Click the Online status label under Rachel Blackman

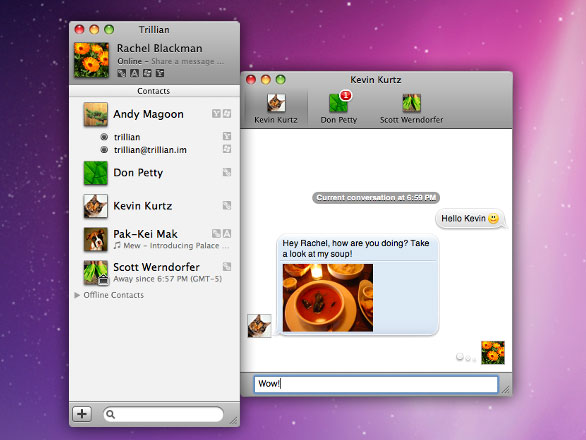click(x=129, y=61)
